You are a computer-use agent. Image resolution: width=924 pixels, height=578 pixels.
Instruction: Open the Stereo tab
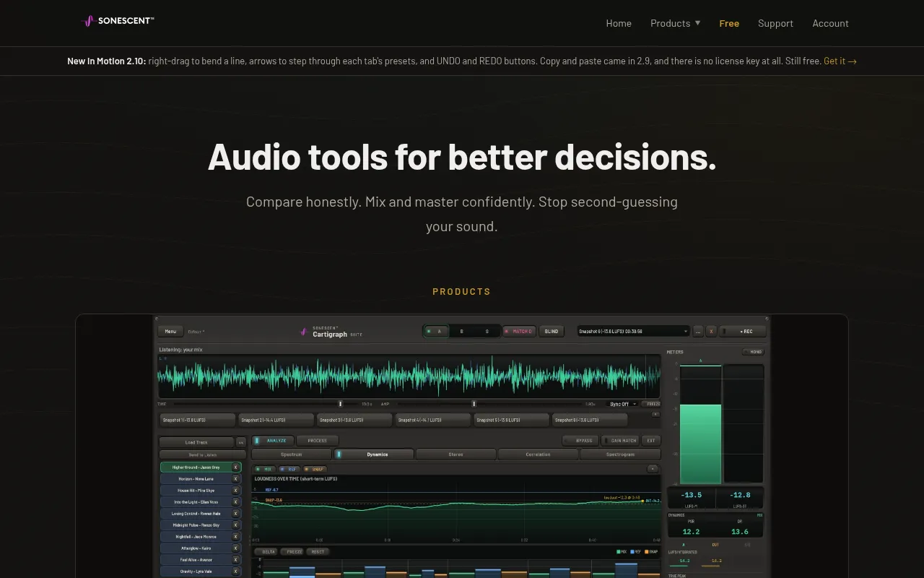coord(456,454)
